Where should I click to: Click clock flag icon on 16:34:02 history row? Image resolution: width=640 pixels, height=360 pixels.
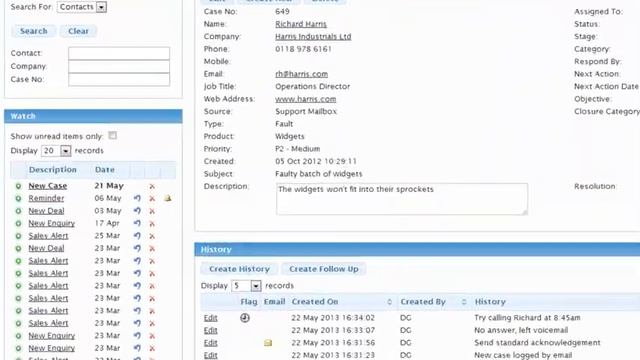click(x=245, y=318)
